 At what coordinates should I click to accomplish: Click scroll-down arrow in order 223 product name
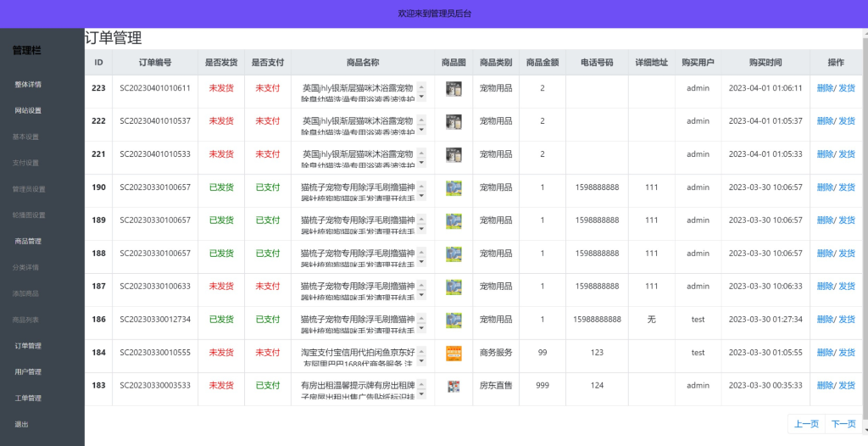point(421,97)
